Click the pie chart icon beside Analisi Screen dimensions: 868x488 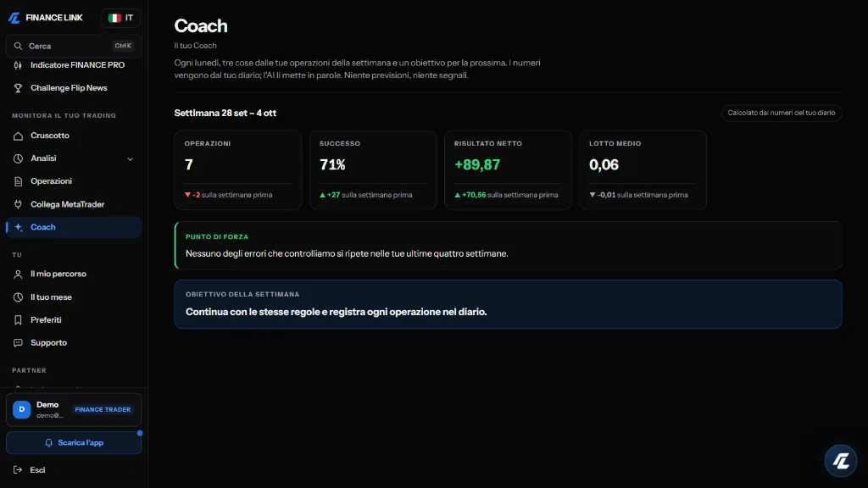click(19, 158)
